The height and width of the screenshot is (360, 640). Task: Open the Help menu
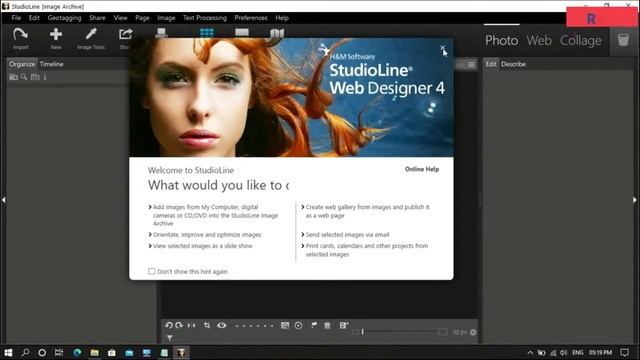point(282,18)
